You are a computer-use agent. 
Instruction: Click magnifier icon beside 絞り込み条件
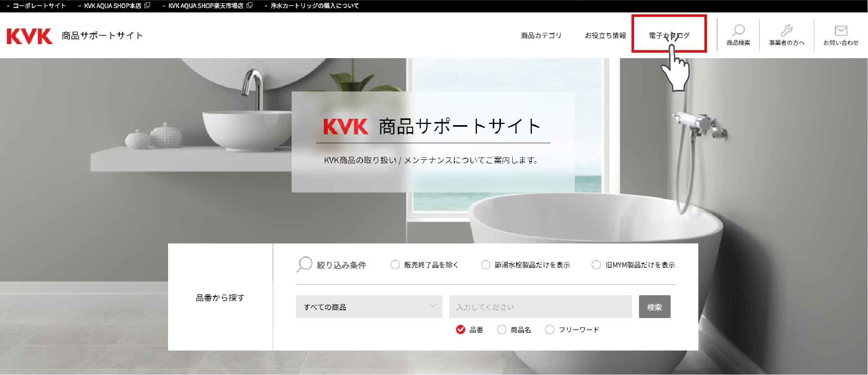click(304, 264)
